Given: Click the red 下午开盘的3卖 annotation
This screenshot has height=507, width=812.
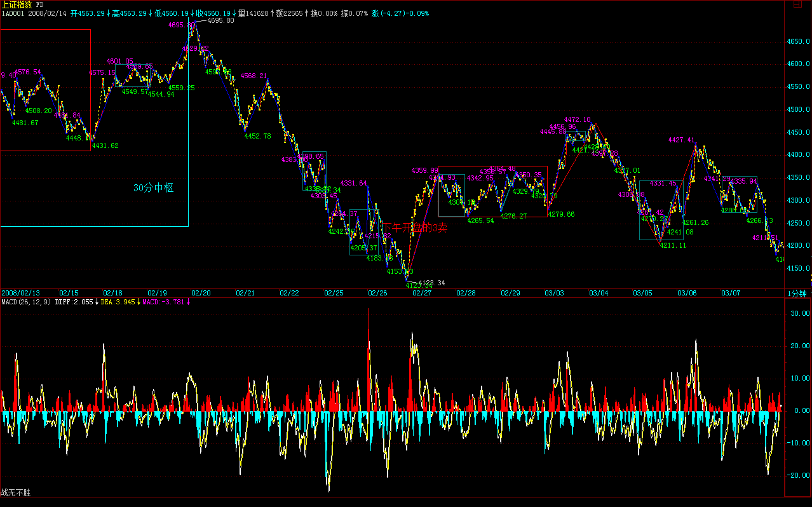Looking at the screenshot, I should [414, 228].
